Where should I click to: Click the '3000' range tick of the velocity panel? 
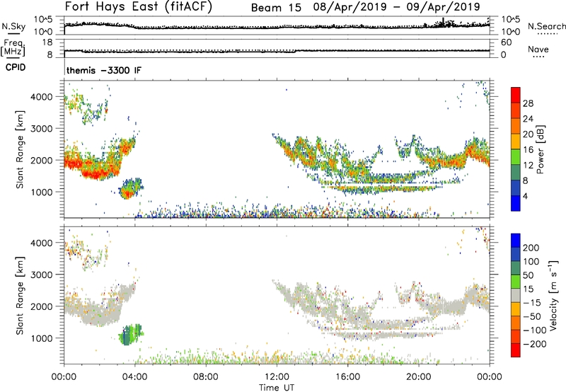point(42,275)
